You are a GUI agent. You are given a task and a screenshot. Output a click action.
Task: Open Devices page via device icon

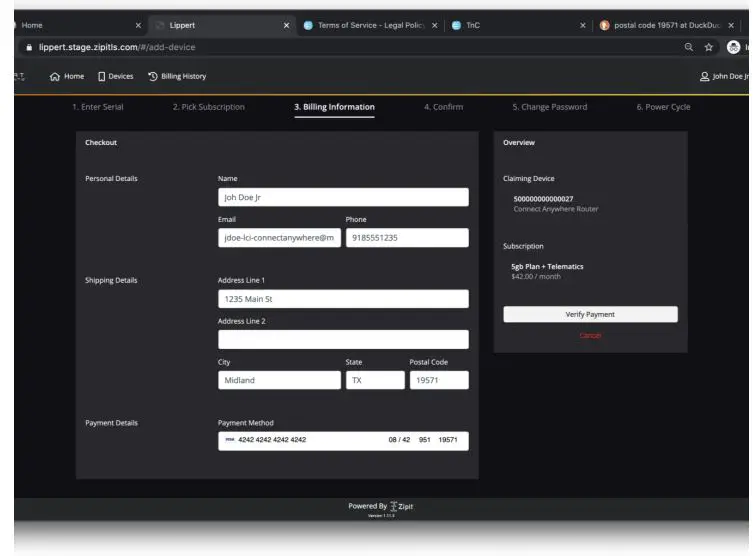point(101,77)
